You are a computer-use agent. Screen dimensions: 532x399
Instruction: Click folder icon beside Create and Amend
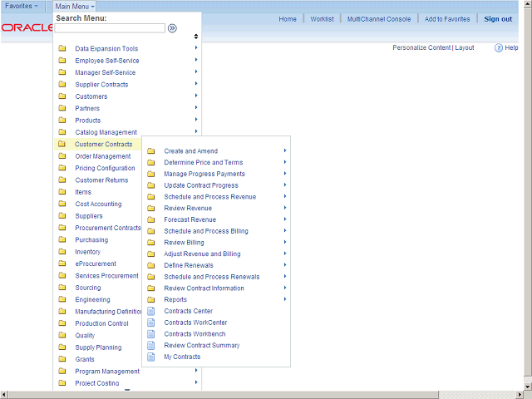point(151,151)
